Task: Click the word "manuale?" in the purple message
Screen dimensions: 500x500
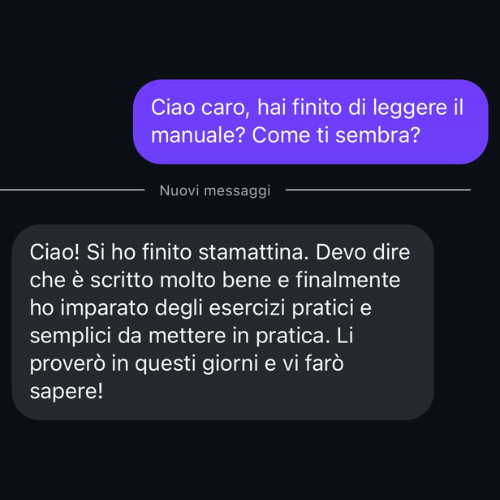Action: click(x=198, y=135)
